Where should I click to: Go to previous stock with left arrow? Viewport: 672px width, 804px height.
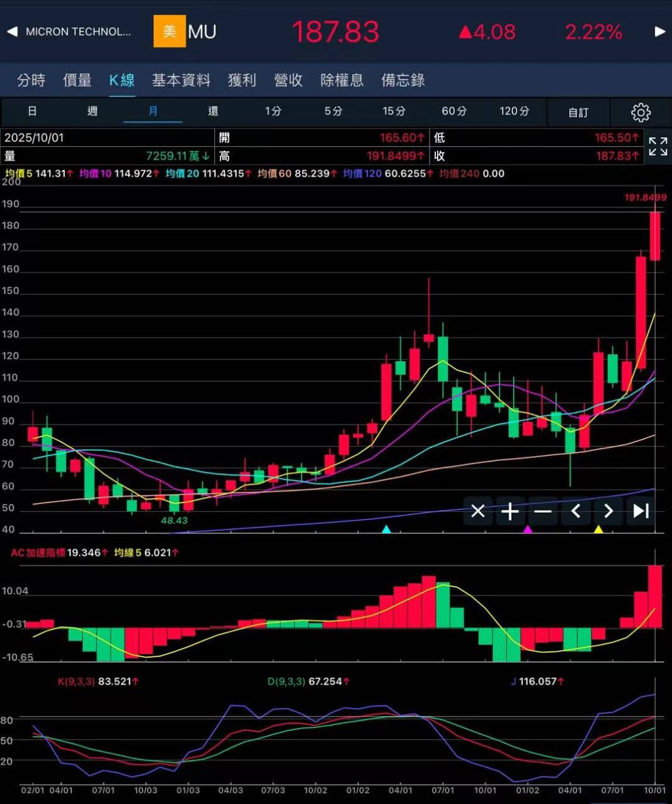tap(12, 31)
